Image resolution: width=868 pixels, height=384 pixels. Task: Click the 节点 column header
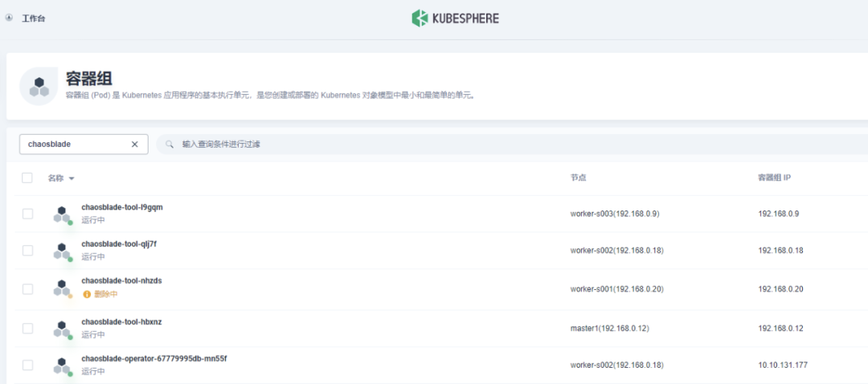tap(578, 178)
